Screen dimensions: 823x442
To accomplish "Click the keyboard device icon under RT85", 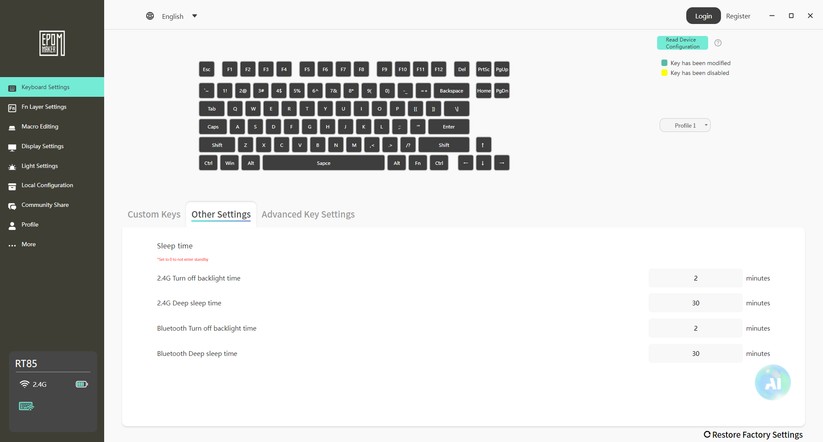I will coord(26,406).
